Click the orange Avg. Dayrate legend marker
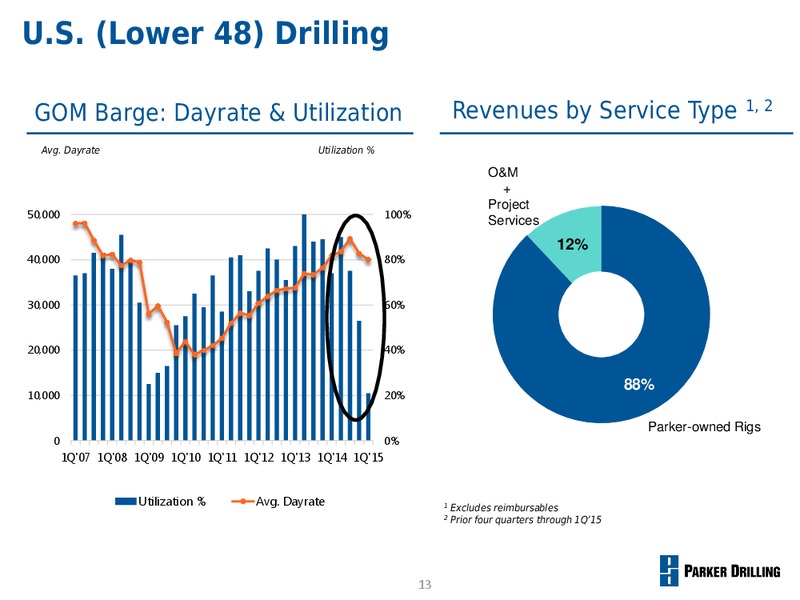 coord(243,502)
